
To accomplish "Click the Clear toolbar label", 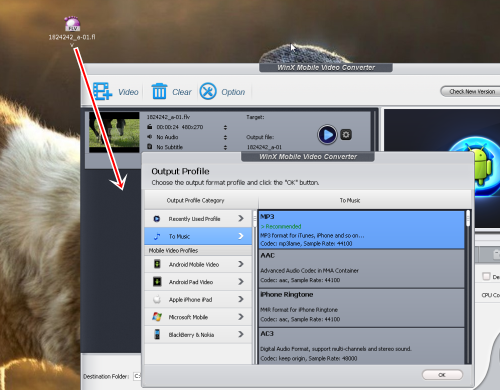I will pos(182,92).
